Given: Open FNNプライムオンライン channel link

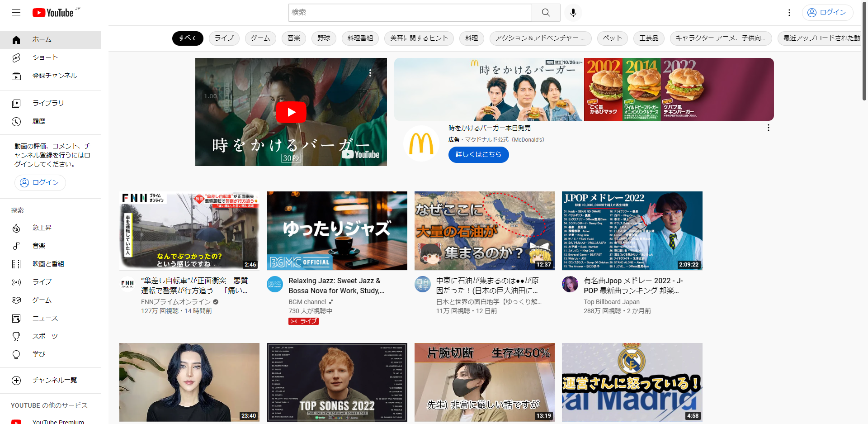Looking at the screenshot, I should 176,302.
